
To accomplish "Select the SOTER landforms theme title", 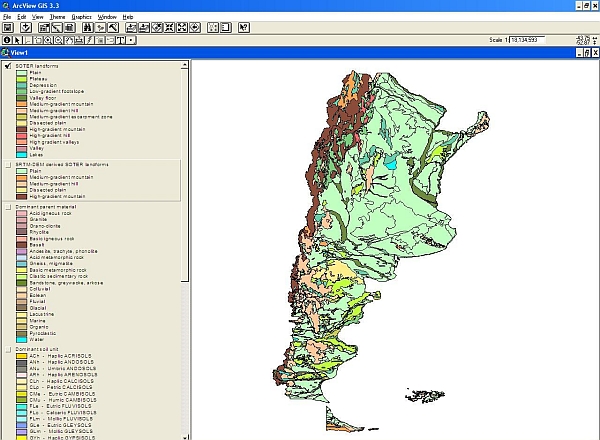I will pyautogui.click(x=38, y=66).
